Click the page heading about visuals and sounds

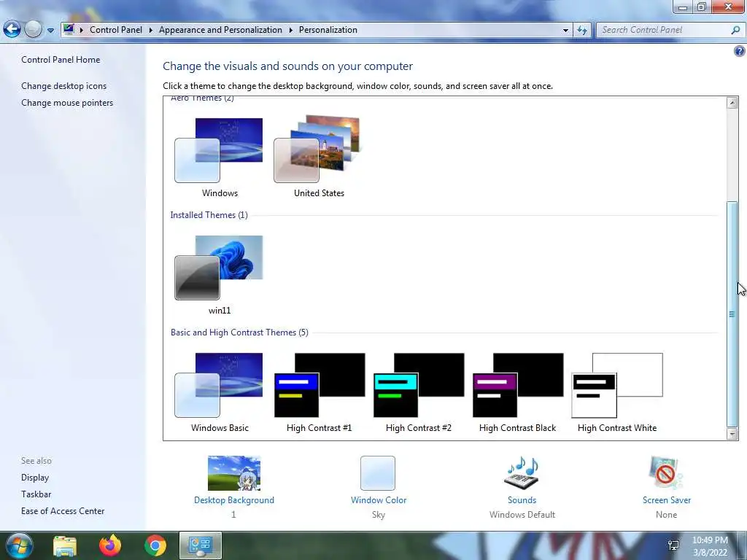click(287, 66)
